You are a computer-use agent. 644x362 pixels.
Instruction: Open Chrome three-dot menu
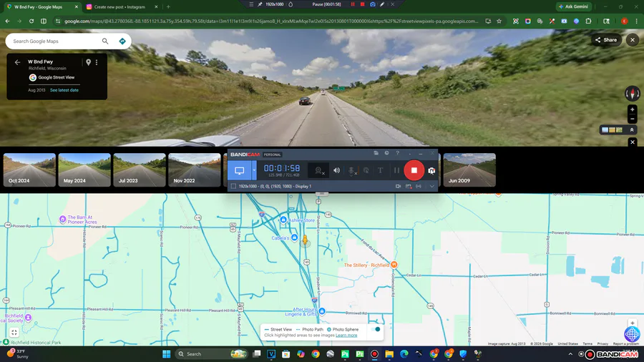(x=637, y=21)
